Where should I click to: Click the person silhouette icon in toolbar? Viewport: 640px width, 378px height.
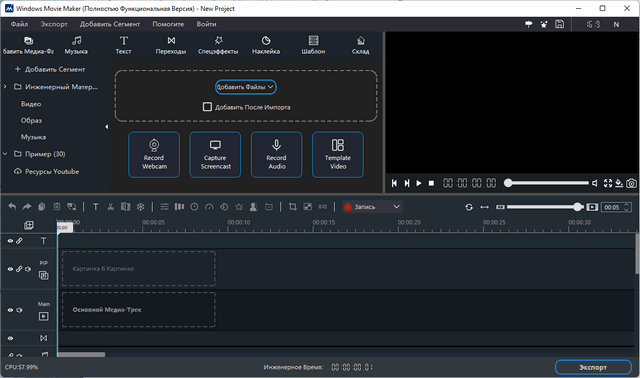(253, 207)
